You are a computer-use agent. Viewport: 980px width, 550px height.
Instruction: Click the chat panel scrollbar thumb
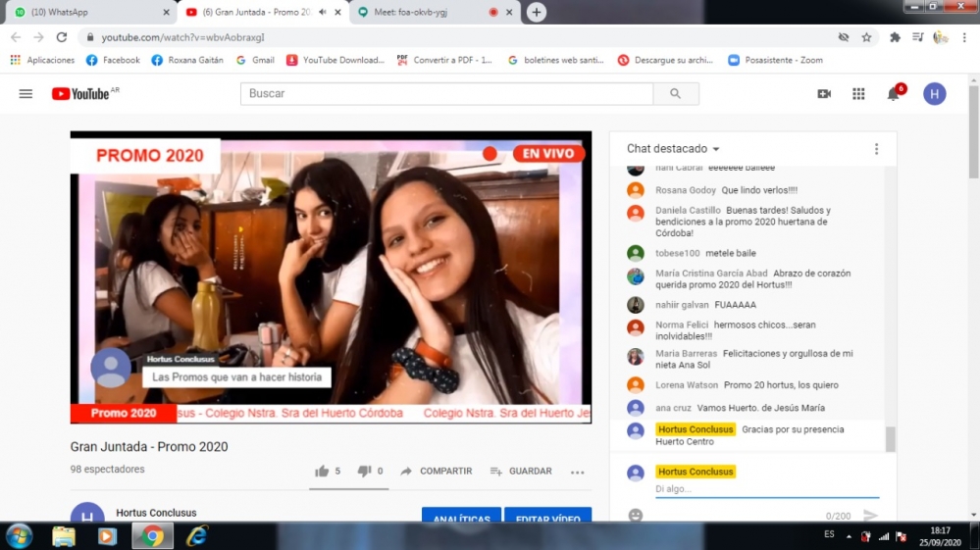click(x=890, y=439)
